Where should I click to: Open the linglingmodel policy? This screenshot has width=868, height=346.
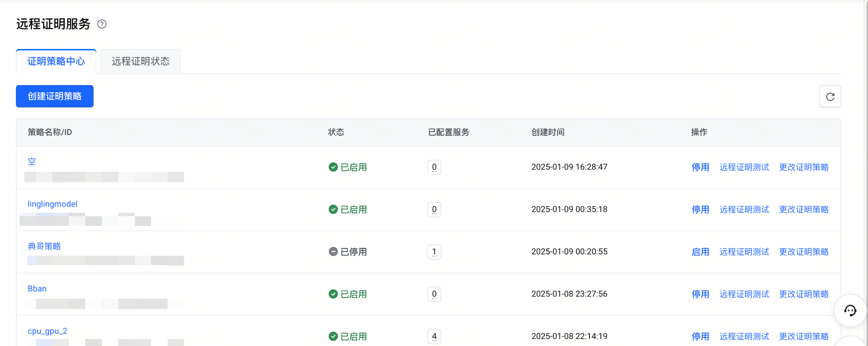pyautogui.click(x=53, y=204)
